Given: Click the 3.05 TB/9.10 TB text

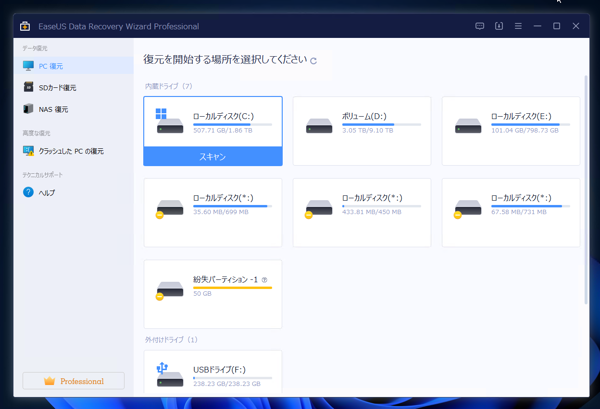Looking at the screenshot, I should point(368,130).
